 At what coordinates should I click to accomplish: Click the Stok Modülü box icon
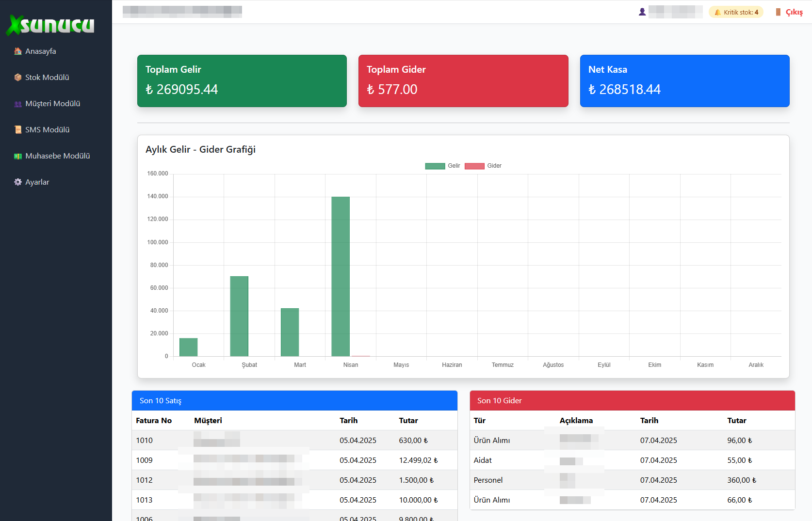tap(18, 78)
